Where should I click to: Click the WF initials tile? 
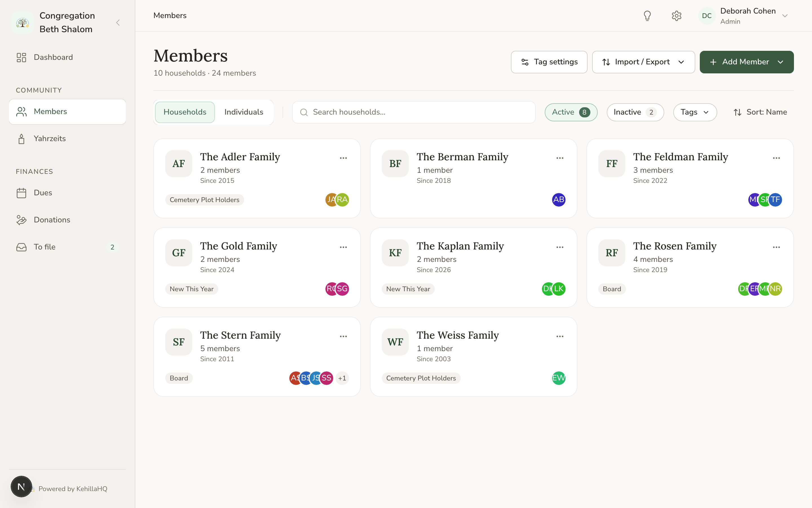(395, 342)
